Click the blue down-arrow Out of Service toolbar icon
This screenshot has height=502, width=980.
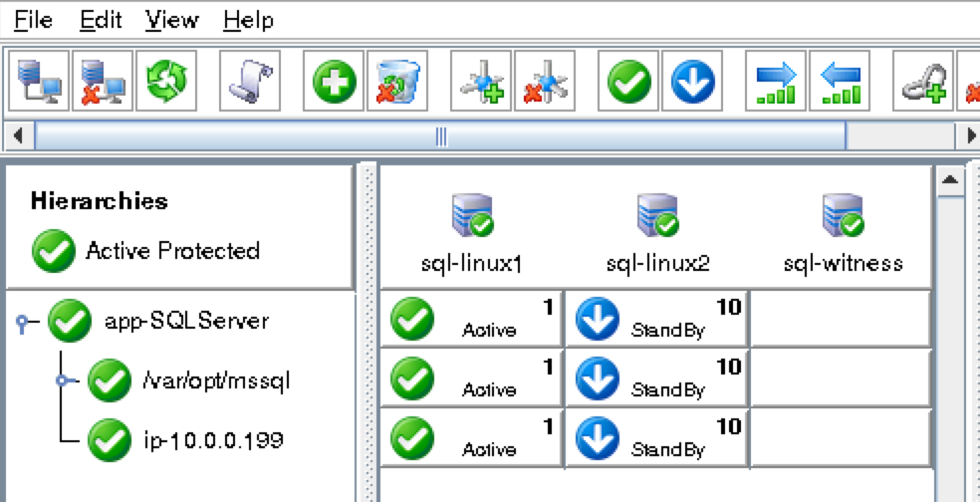692,82
